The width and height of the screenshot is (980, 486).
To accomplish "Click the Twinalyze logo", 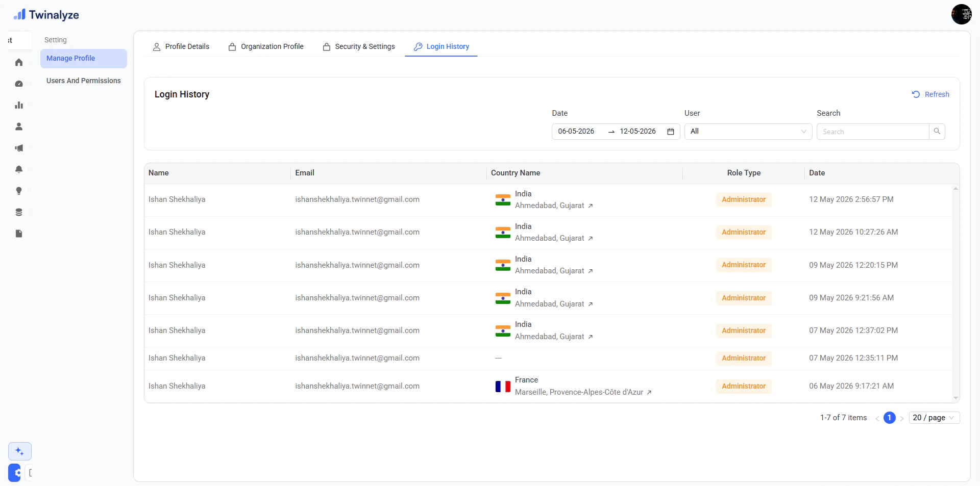I will [x=46, y=15].
